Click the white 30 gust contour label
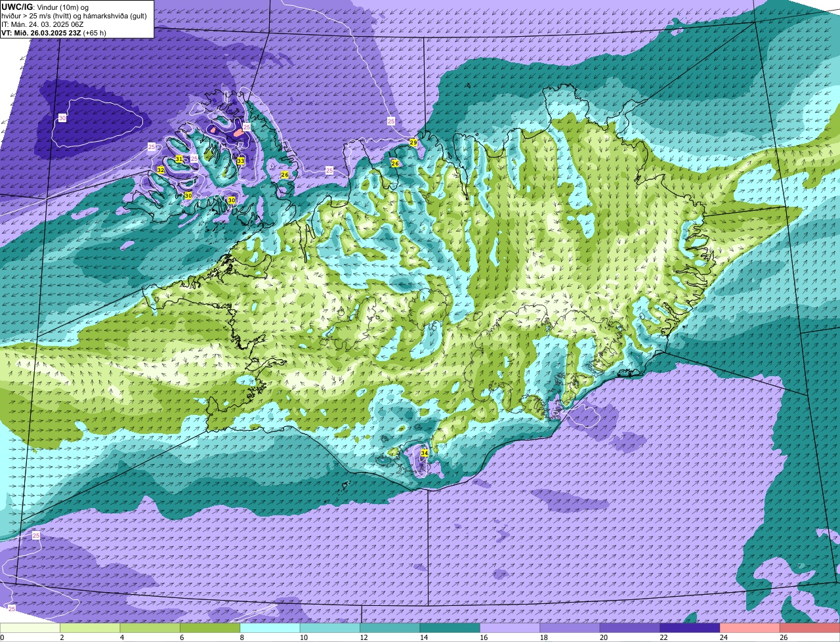Screen dimensions: 840x642 tap(62, 118)
